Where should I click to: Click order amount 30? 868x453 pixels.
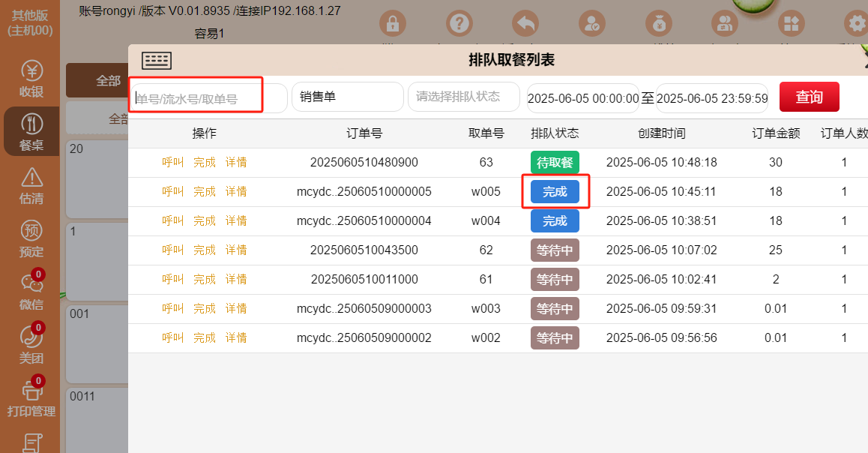pyautogui.click(x=776, y=162)
